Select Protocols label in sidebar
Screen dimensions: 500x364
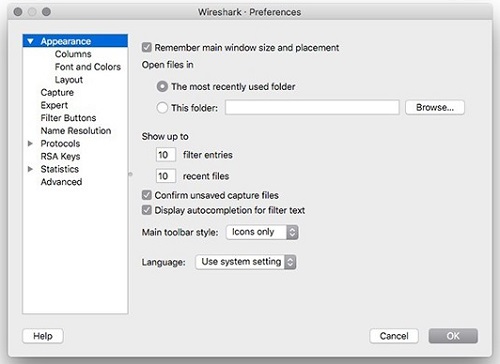tap(60, 144)
